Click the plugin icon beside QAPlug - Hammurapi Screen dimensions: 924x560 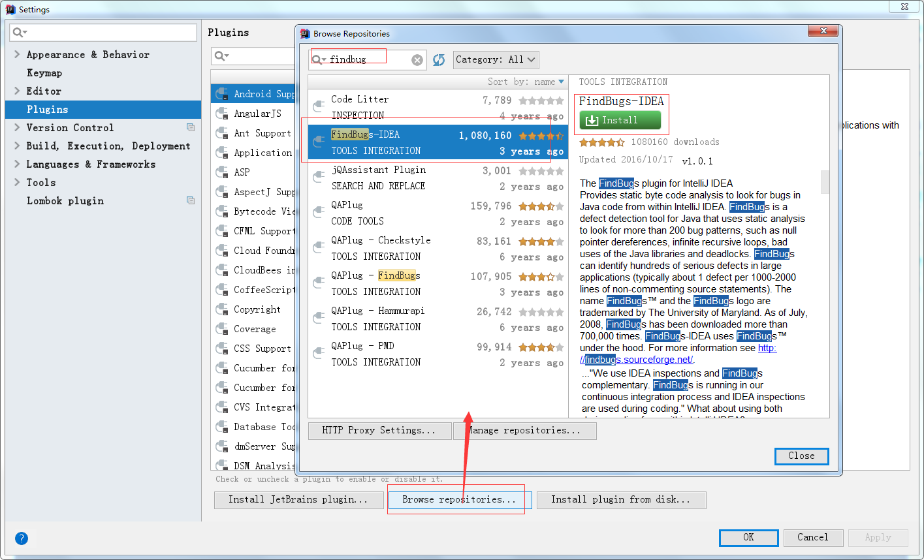tap(319, 318)
